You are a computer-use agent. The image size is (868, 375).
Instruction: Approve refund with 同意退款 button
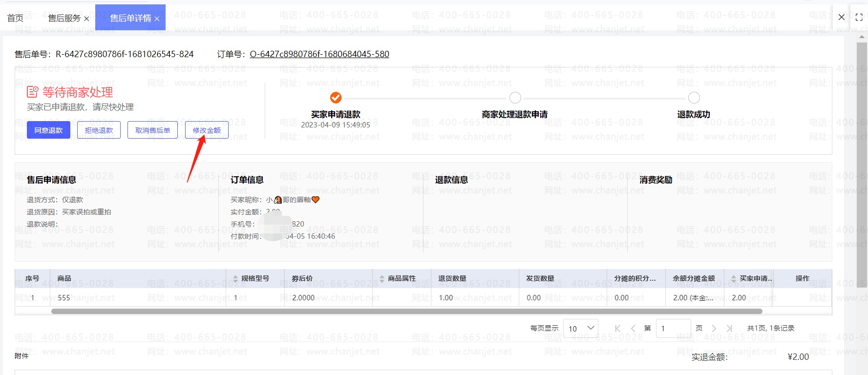pos(48,130)
